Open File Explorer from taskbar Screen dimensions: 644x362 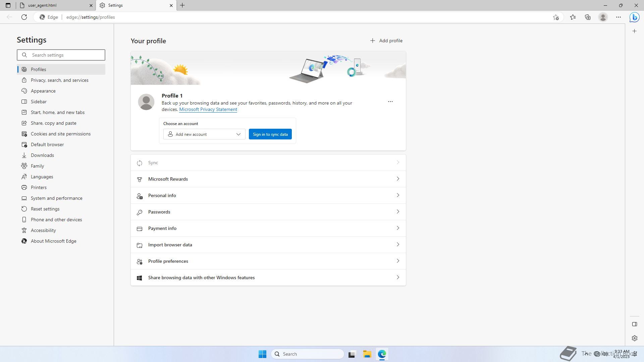pos(367,354)
